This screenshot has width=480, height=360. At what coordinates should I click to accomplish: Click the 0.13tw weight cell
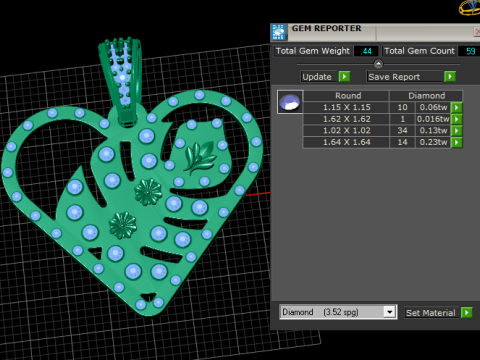pyautogui.click(x=433, y=131)
